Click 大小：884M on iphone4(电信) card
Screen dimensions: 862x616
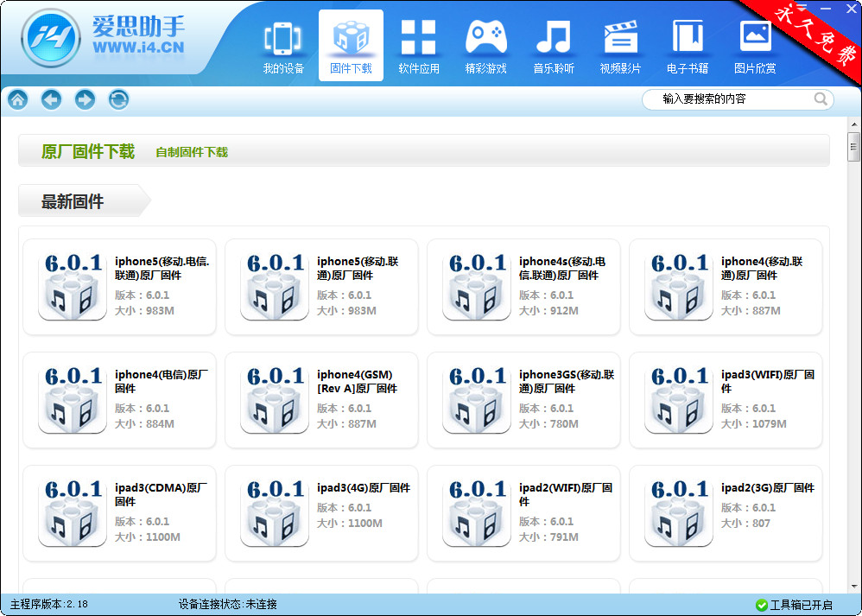coord(144,424)
